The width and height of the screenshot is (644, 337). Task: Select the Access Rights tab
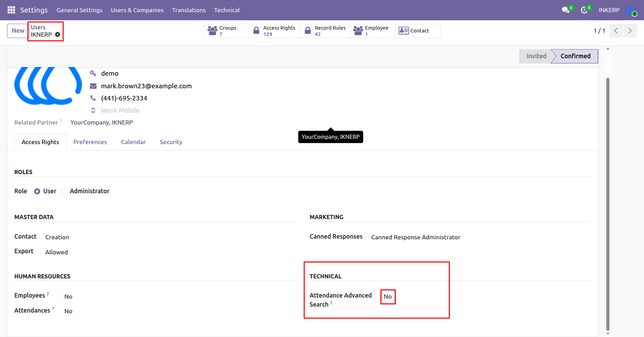(x=40, y=142)
